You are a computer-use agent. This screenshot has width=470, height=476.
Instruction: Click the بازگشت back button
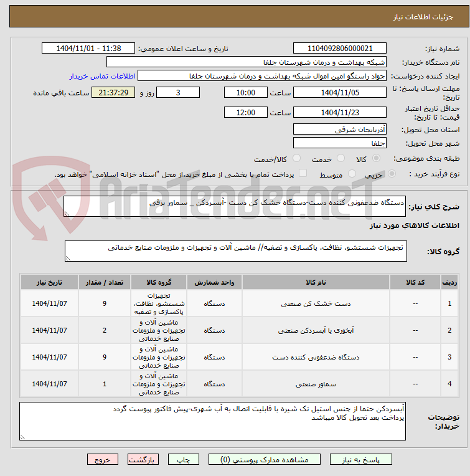click(143, 460)
